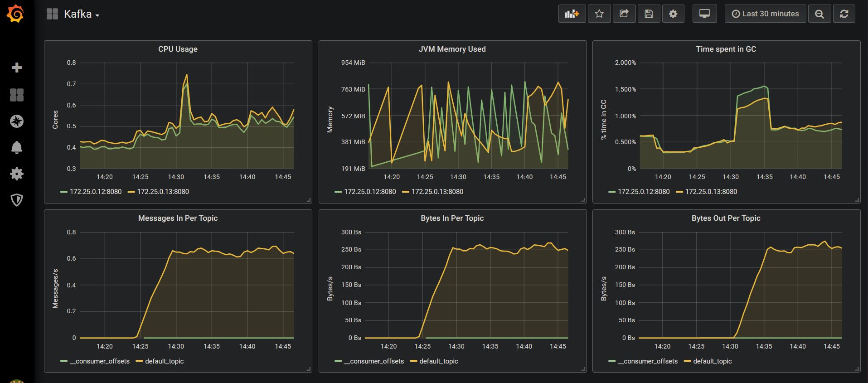Toggle 172.25.0.13:8080 in GC panel legend

[711, 191]
